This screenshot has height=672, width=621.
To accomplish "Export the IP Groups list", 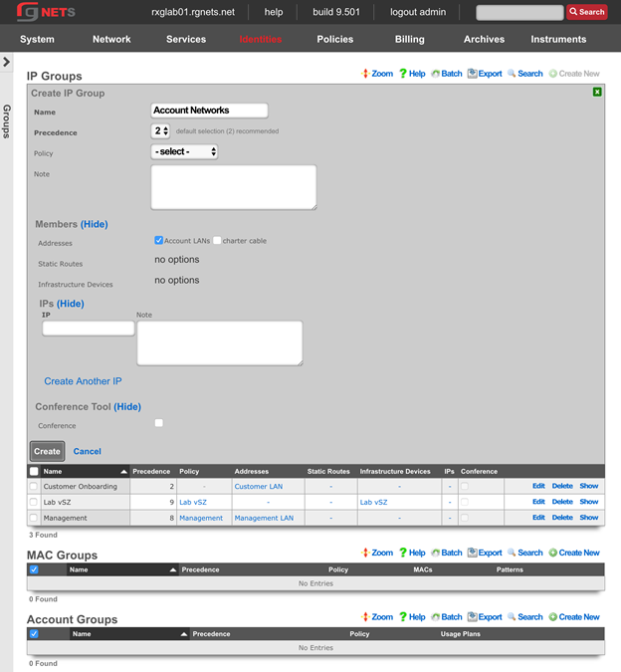I will coord(485,74).
